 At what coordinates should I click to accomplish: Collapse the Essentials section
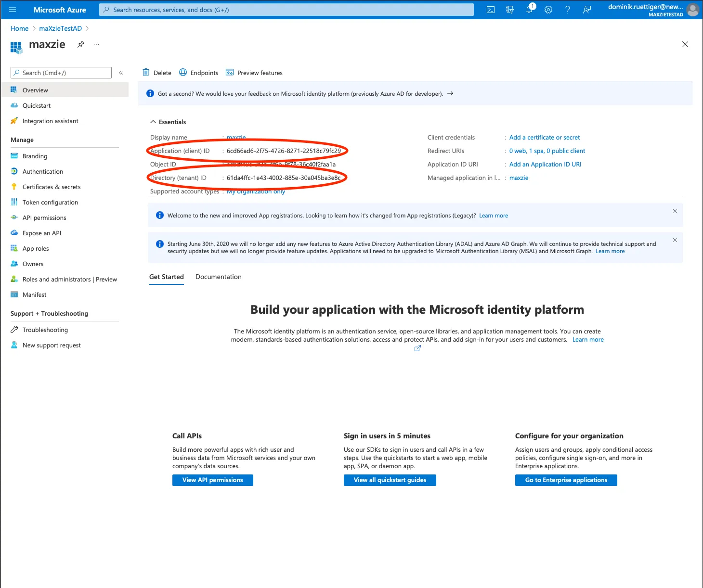click(153, 122)
